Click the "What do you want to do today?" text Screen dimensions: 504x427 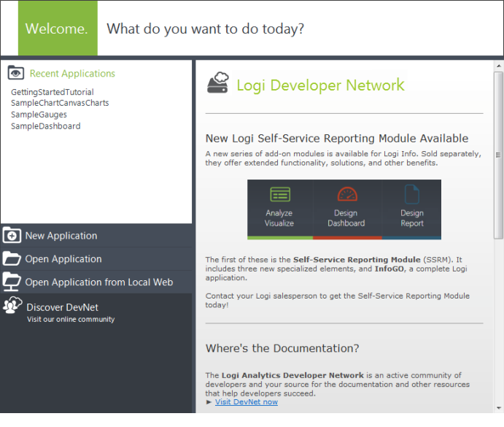(x=206, y=29)
